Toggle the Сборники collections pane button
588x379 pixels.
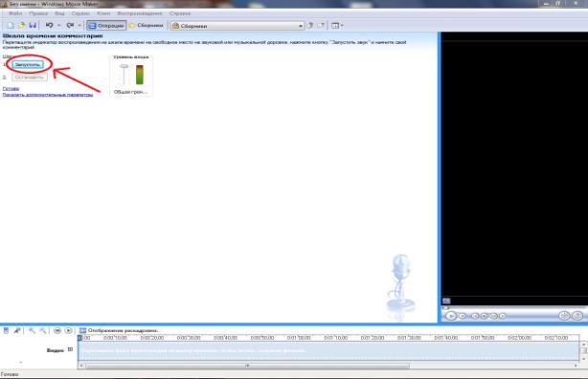click(146, 26)
